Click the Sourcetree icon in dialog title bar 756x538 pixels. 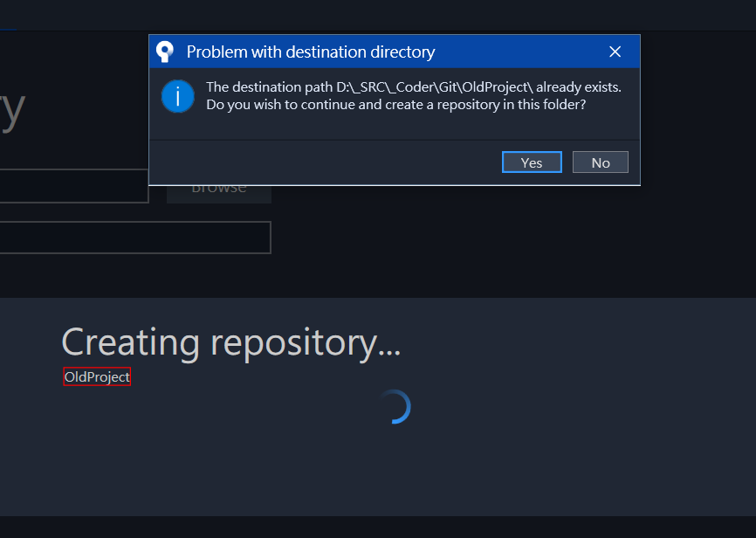point(165,52)
